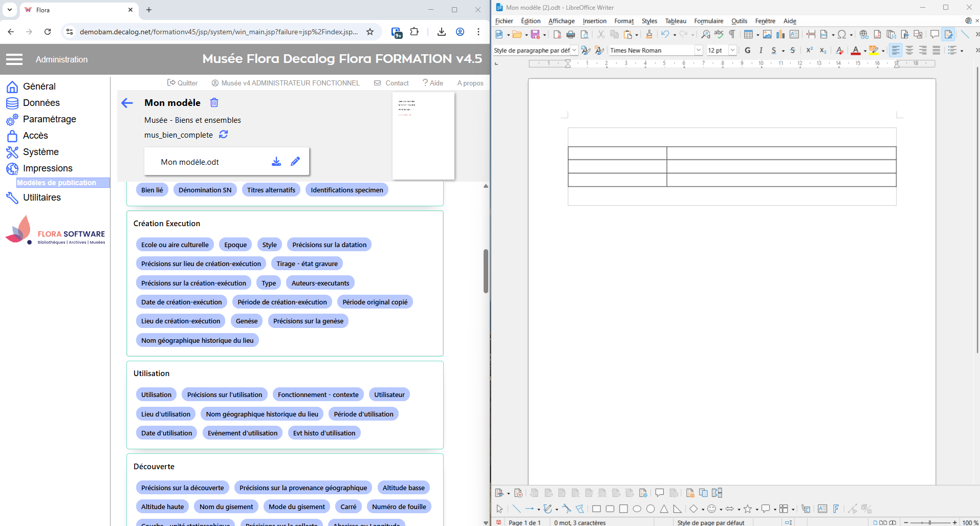The width and height of the screenshot is (980, 526).
Task: Click the model preview thumbnail
Action: point(423,136)
